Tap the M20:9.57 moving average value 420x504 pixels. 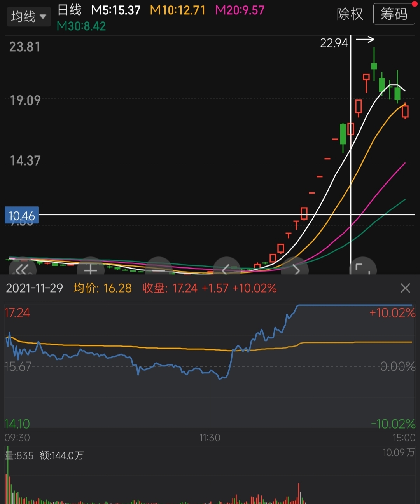pos(240,10)
